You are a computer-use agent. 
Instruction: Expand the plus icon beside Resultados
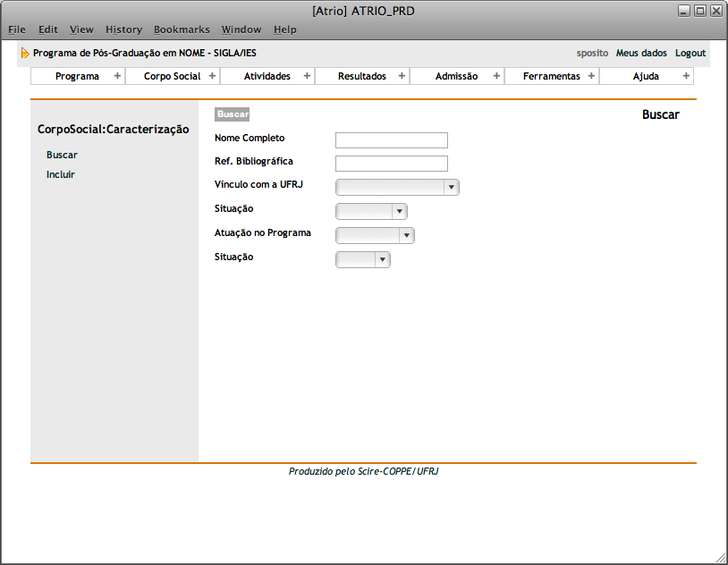point(402,76)
